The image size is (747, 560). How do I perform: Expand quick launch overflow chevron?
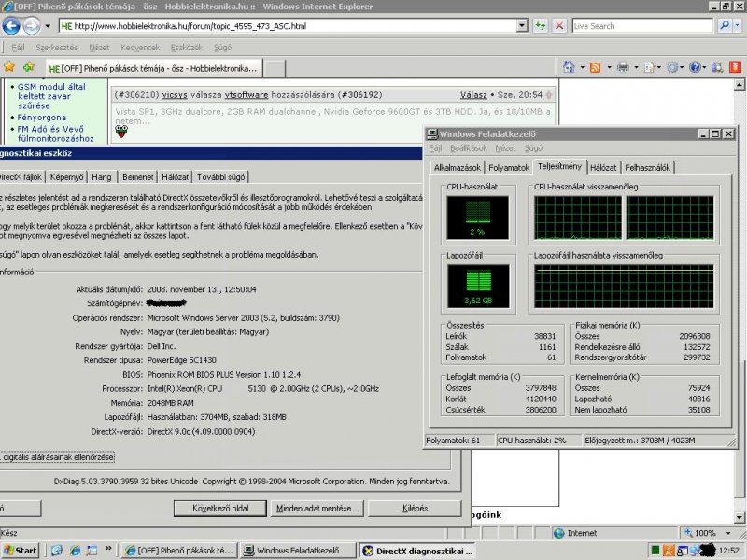click(108, 549)
